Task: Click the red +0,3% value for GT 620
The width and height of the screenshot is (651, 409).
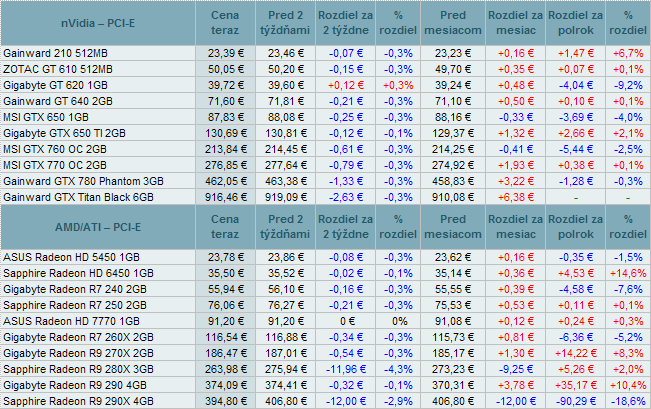Action: [398, 86]
